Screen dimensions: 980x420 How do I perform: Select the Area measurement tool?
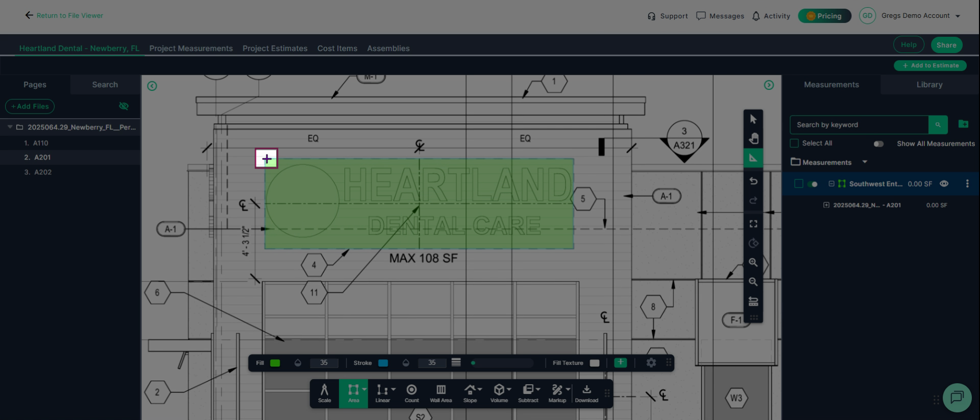click(353, 393)
